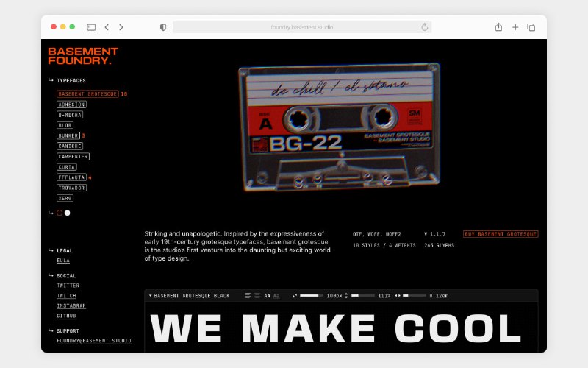Adjust the letter spacing slider
588x368 pixels.
(415, 296)
